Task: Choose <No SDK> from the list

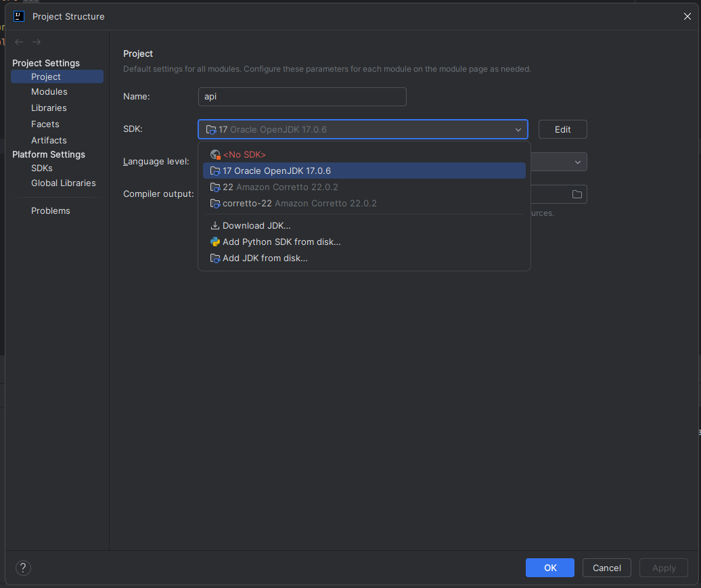Action: 364,155
